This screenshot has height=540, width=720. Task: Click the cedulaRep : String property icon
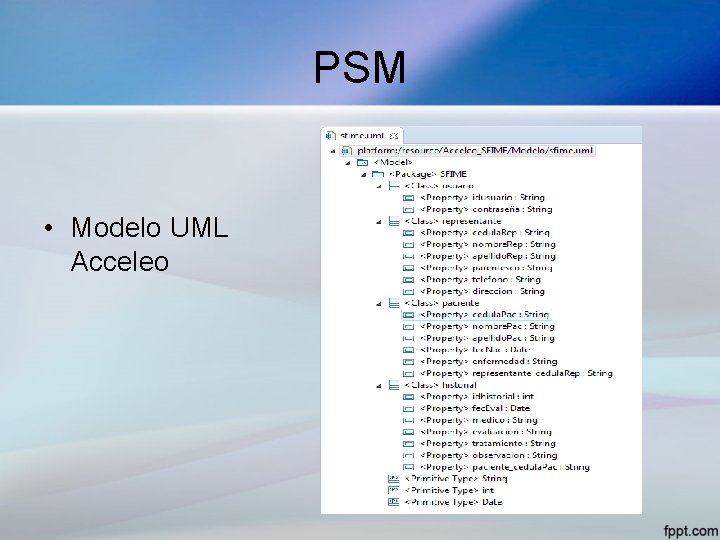(x=408, y=233)
